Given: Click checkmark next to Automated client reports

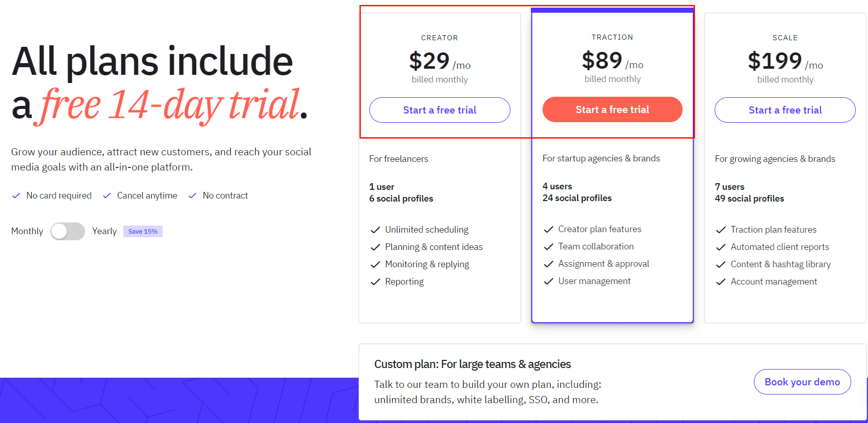Looking at the screenshot, I should click(721, 247).
